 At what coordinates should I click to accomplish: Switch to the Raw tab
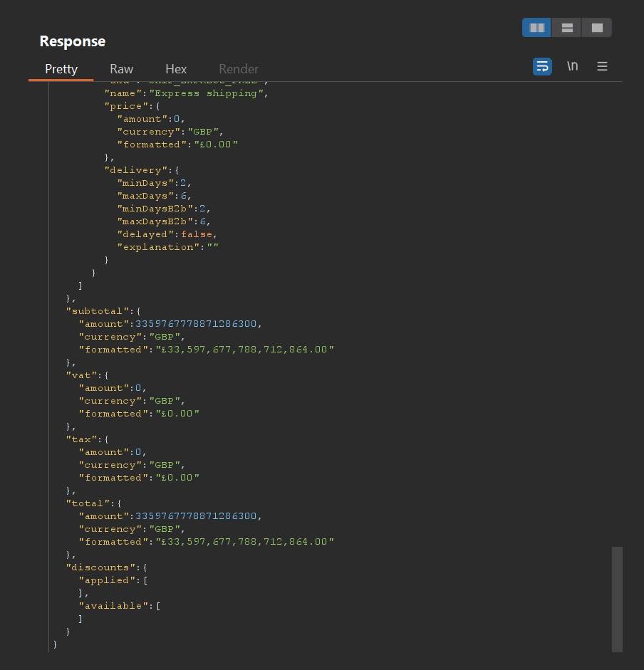(121, 69)
